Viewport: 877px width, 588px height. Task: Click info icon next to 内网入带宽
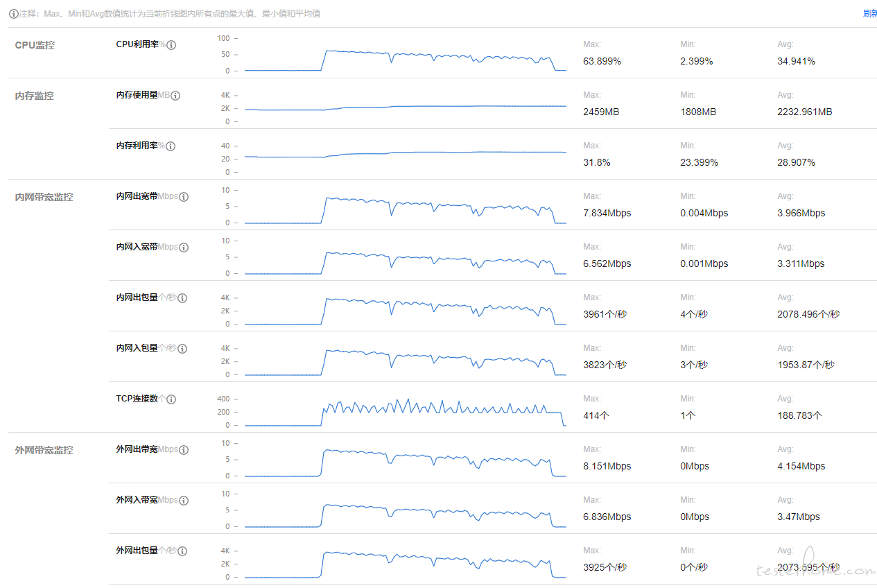point(183,248)
